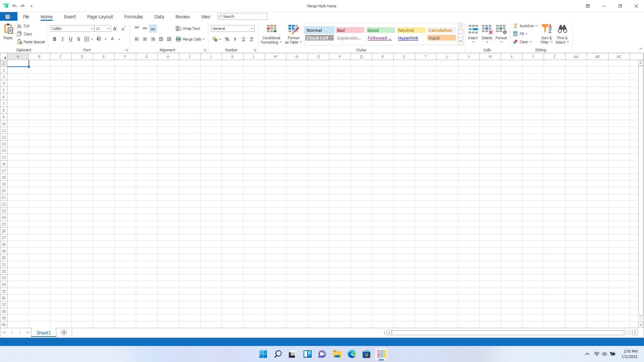
Task: Open the File menu
Action: (x=26, y=17)
